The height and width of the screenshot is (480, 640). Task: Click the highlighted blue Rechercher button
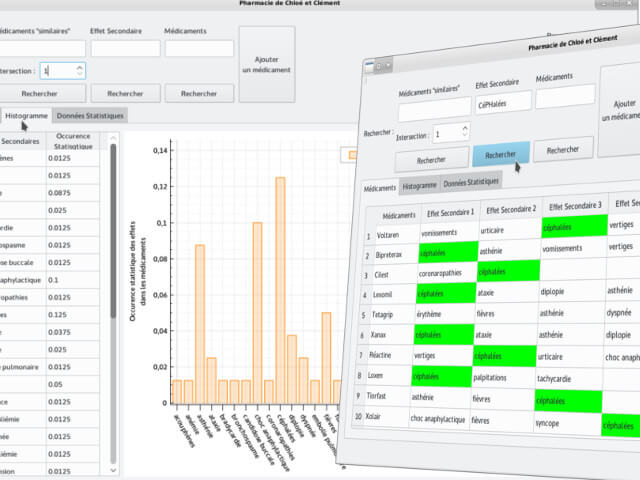(501, 154)
